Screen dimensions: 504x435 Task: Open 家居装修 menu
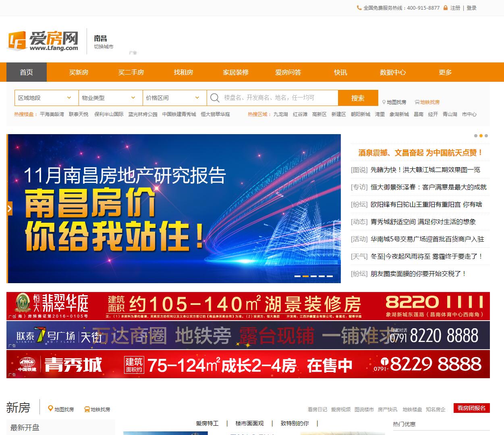[236, 72]
